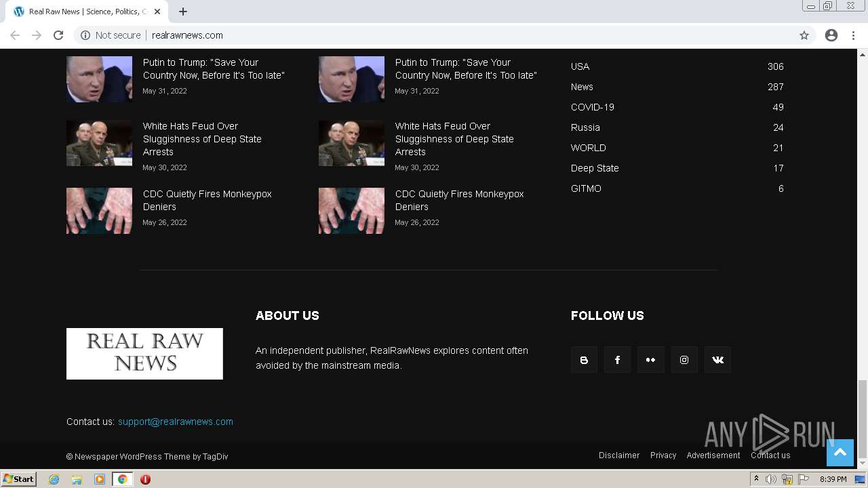The width and height of the screenshot is (868, 488).
Task: Click the back-to-top arrow button
Action: tap(840, 453)
